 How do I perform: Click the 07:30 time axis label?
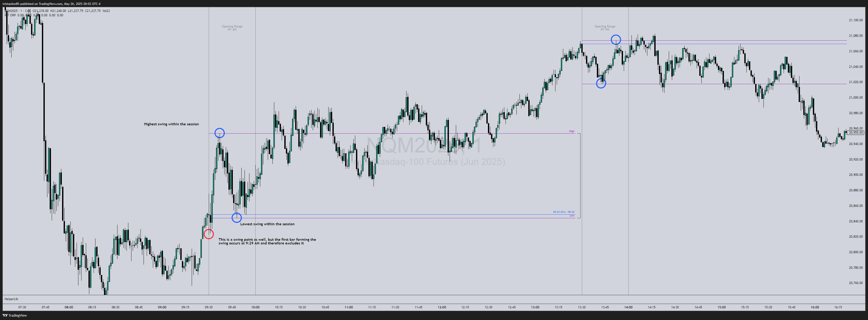pyautogui.click(x=22, y=307)
